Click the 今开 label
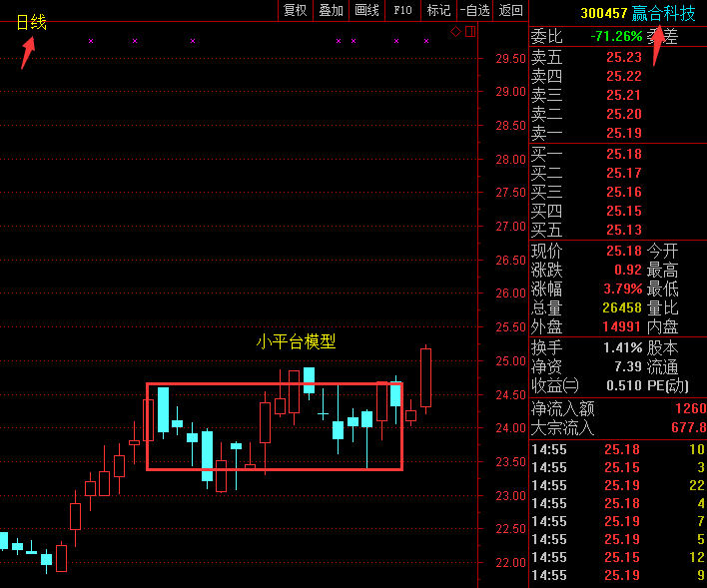707x588 pixels. click(x=662, y=251)
